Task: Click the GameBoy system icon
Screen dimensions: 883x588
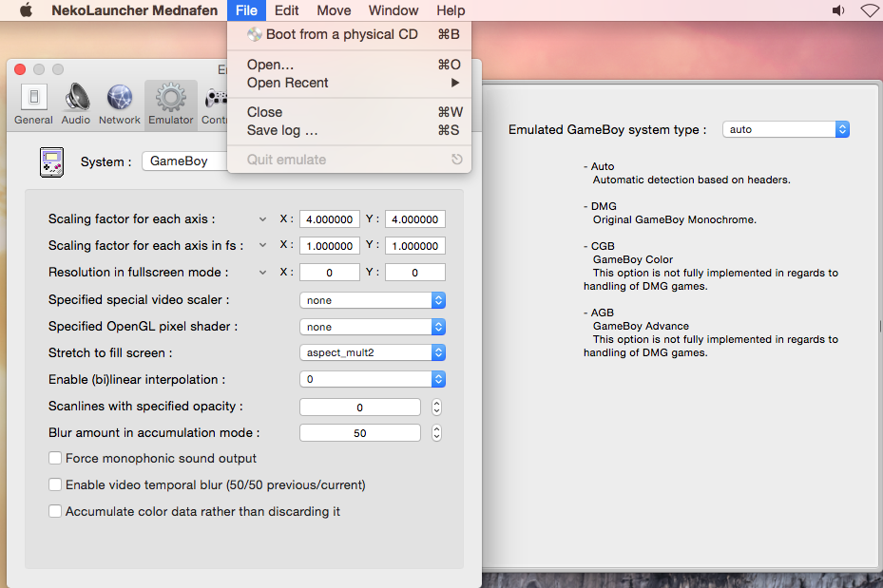Action: [52, 162]
